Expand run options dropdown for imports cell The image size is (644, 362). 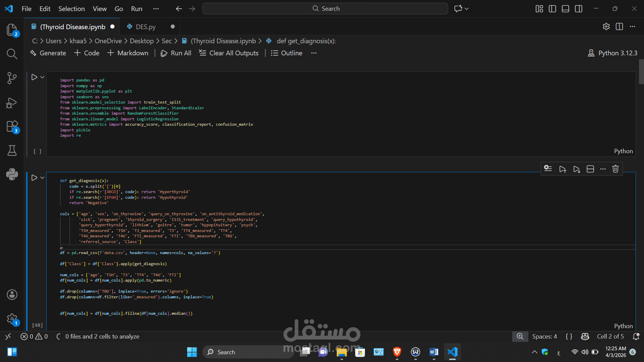42,77
